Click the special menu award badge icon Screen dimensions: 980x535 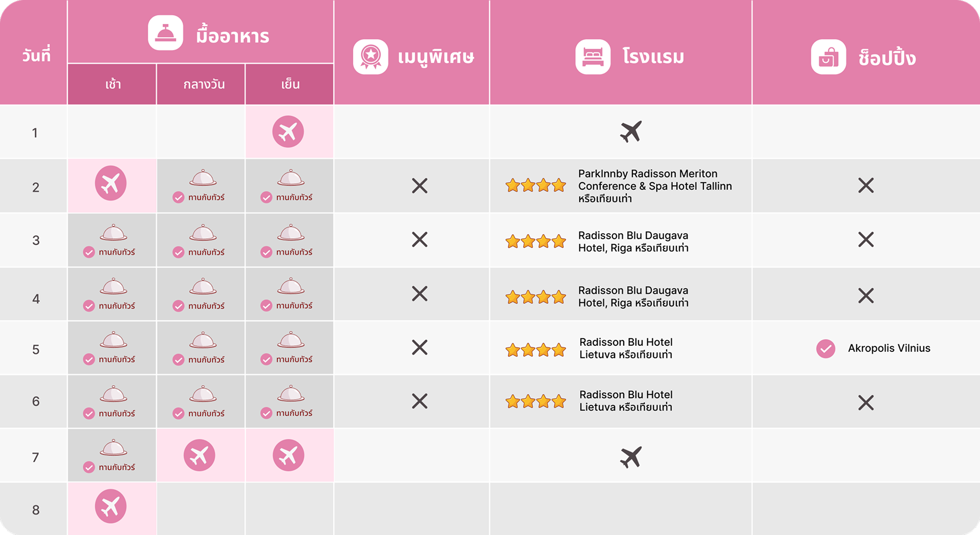tap(371, 57)
